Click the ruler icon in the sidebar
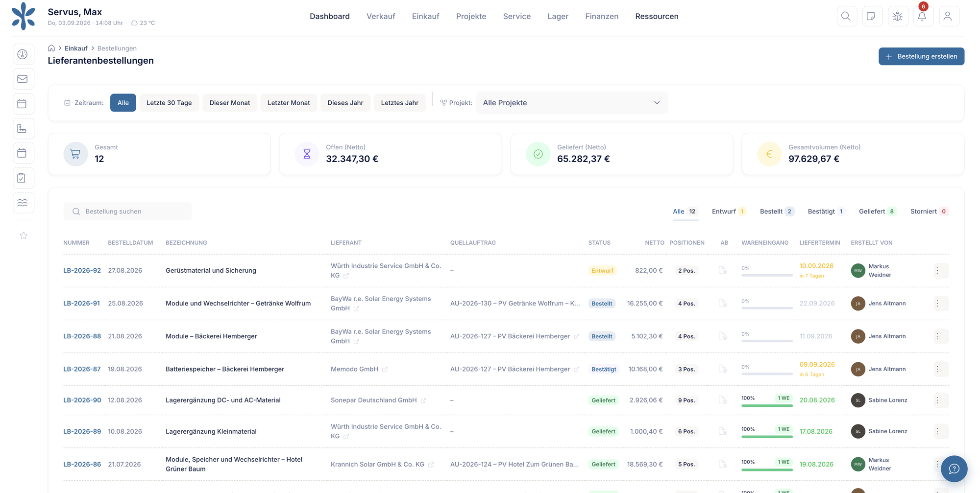The width and height of the screenshot is (980, 493). point(23,129)
